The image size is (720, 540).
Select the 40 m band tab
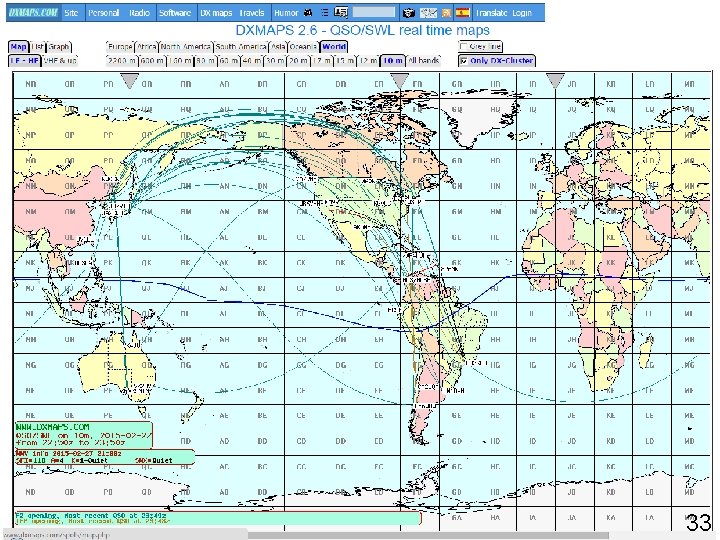[252, 61]
